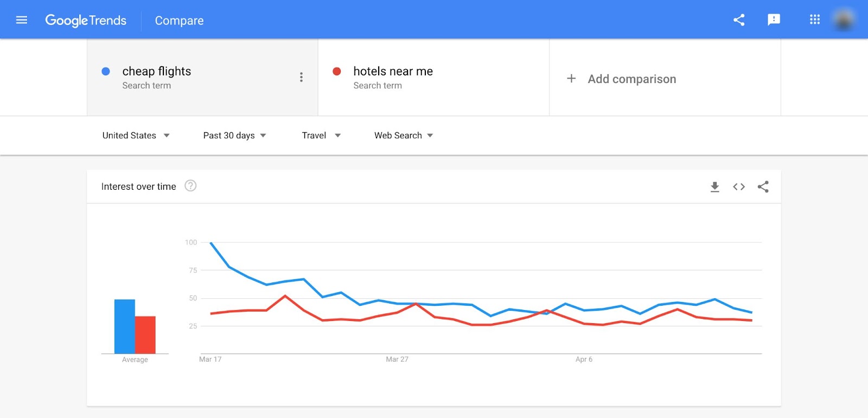Open more options for cheap flights
This screenshot has width=868, height=418.
pyautogui.click(x=301, y=77)
